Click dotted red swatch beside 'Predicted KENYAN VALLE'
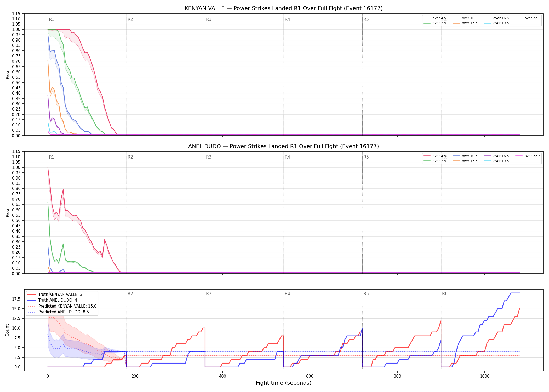 tap(32, 306)
